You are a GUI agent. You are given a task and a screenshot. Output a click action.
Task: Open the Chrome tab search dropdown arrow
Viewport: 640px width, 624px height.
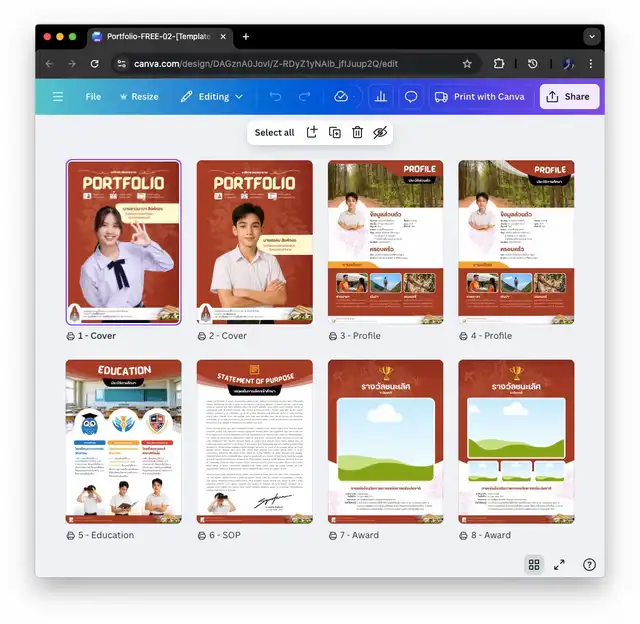[x=591, y=37]
